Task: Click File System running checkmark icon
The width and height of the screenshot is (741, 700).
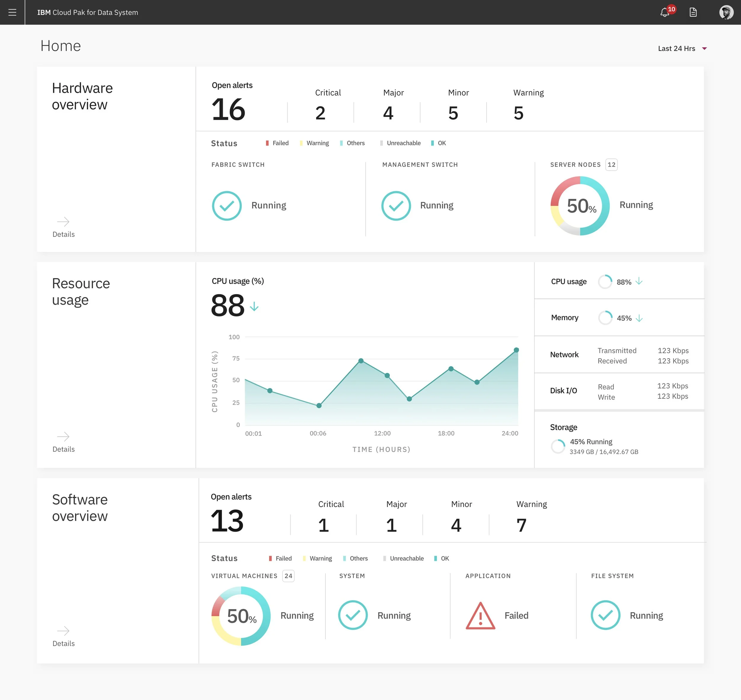Action: coord(605,615)
